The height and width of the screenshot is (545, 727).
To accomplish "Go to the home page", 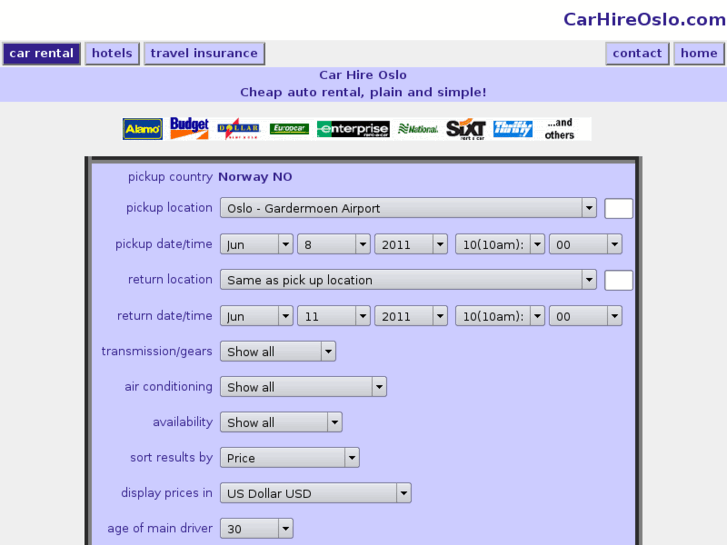I will pos(699,53).
